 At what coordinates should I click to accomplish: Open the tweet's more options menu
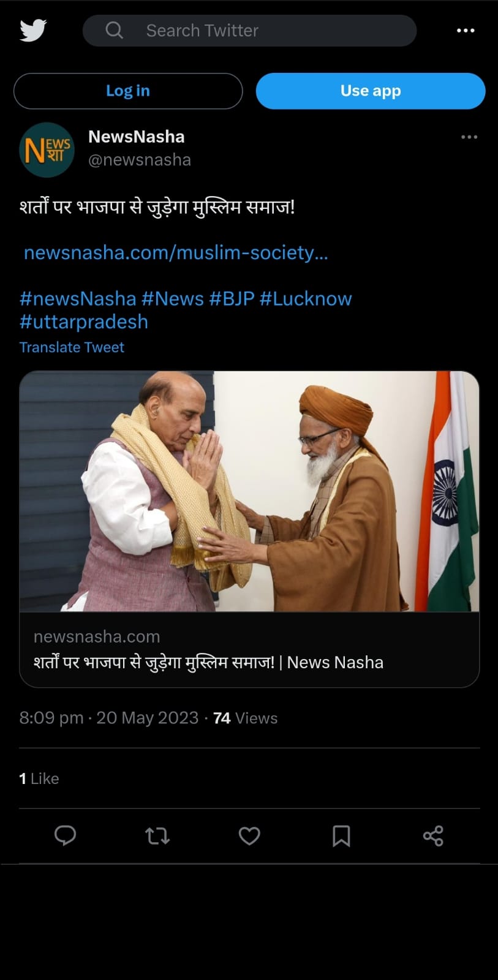click(469, 137)
